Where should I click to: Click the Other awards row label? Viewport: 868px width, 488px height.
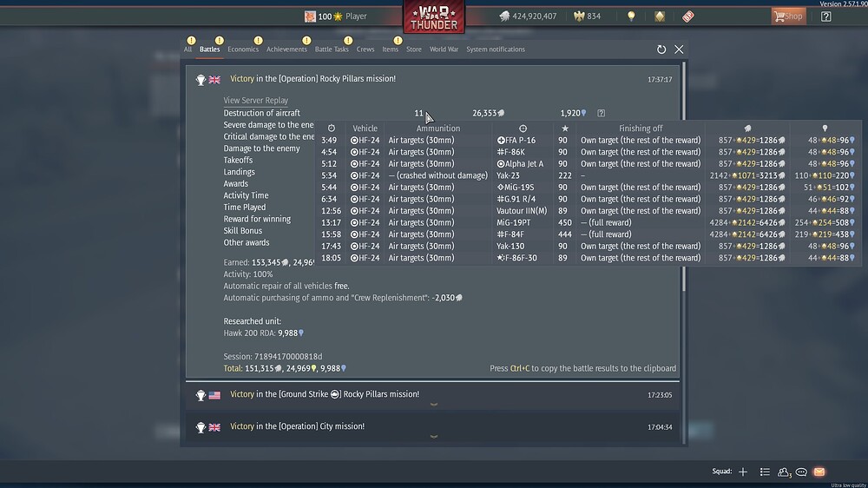pos(247,242)
